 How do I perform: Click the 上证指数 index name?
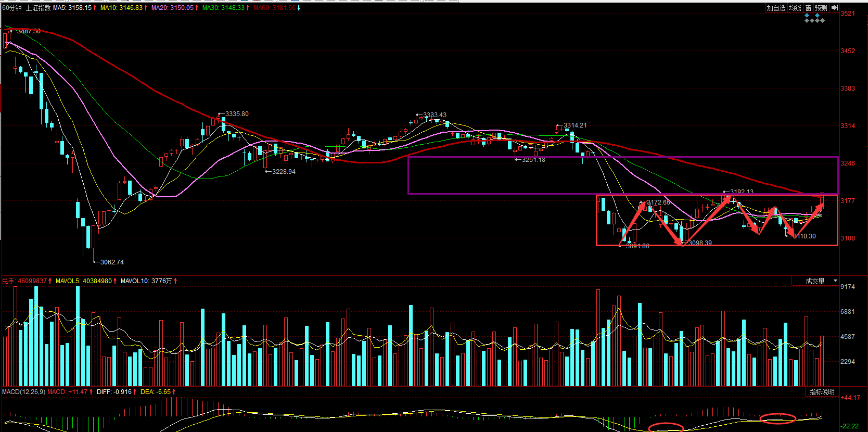[x=39, y=8]
